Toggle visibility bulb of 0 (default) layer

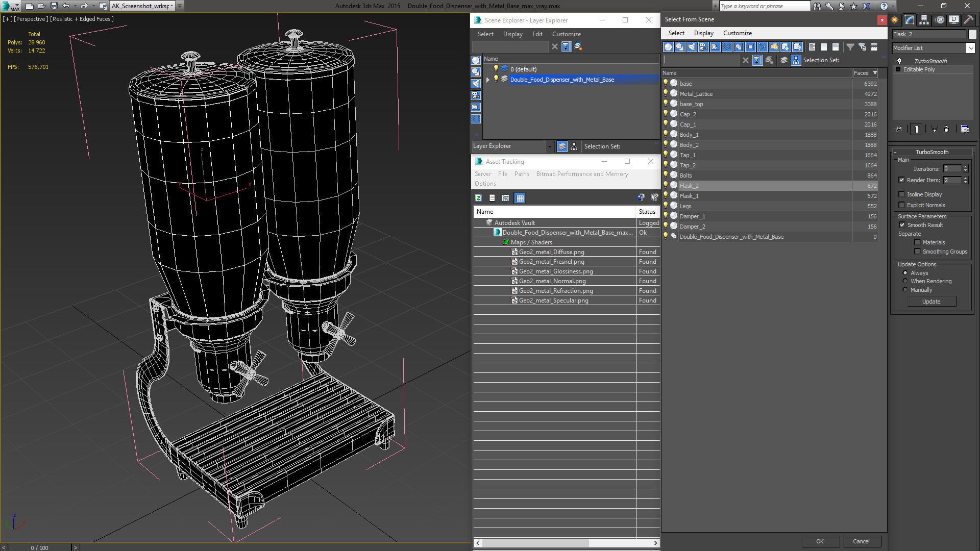[496, 69]
